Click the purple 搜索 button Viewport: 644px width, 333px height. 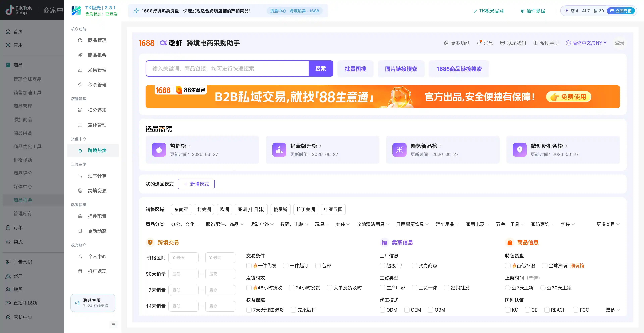(320, 68)
